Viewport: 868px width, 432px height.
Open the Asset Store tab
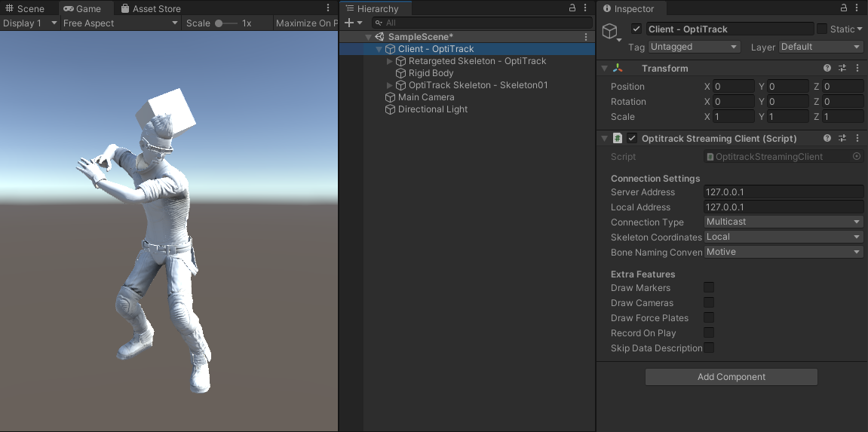(150, 9)
